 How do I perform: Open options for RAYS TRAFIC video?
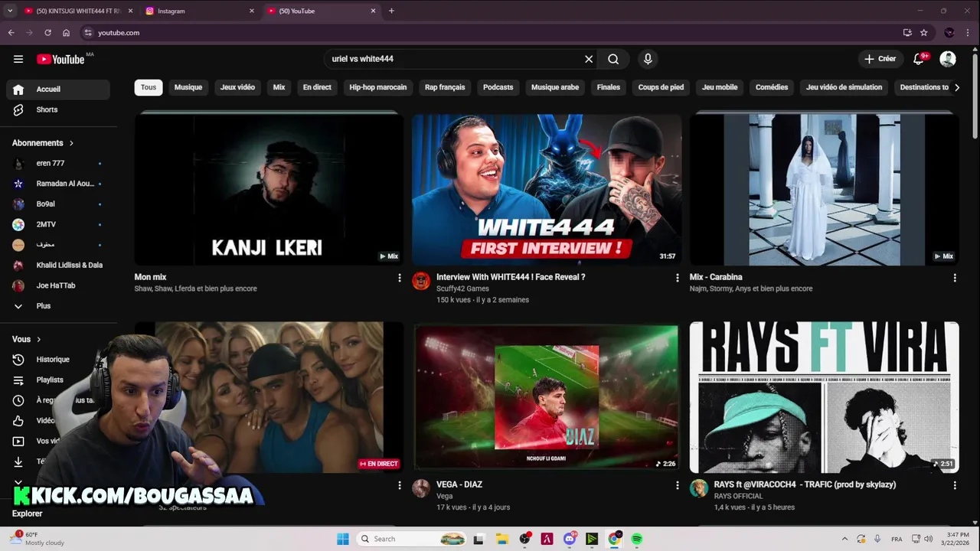pos(955,485)
